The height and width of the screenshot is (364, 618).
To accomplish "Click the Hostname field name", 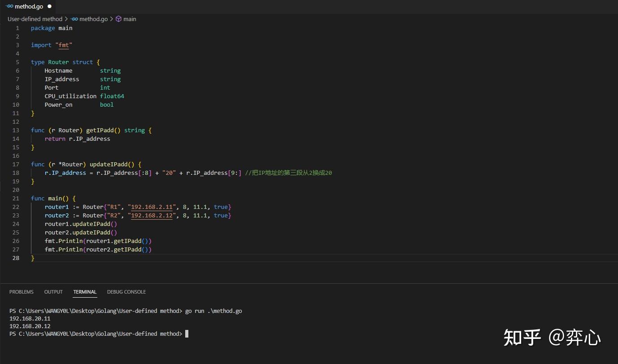I will click(x=58, y=70).
